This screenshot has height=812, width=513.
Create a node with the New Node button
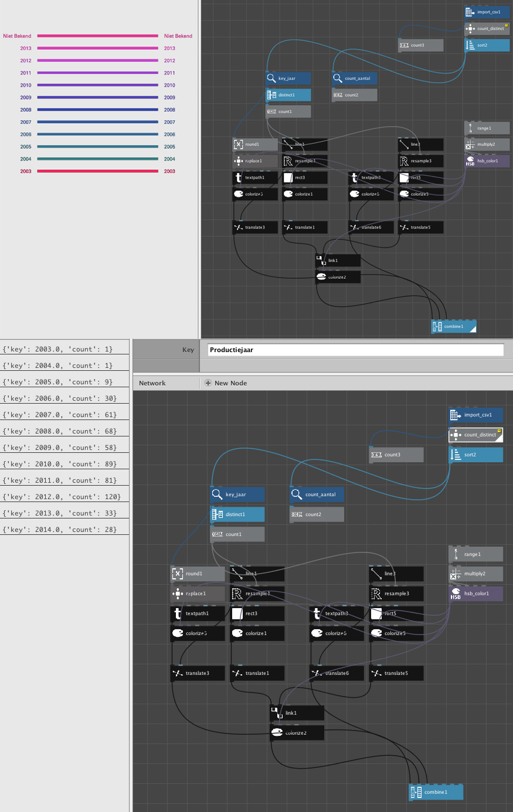coord(226,383)
